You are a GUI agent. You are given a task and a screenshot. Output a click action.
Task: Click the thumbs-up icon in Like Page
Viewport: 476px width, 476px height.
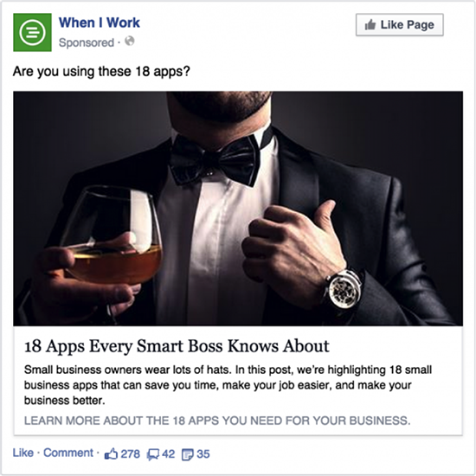(x=370, y=24)
